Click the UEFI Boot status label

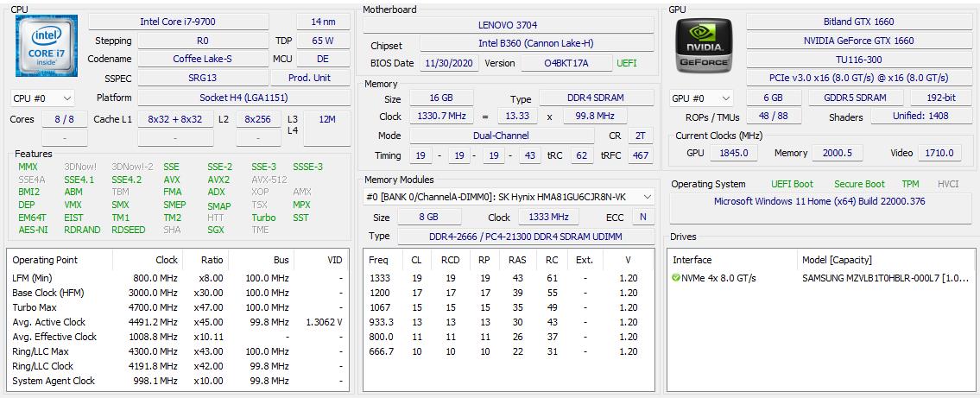tap(793, 184)
